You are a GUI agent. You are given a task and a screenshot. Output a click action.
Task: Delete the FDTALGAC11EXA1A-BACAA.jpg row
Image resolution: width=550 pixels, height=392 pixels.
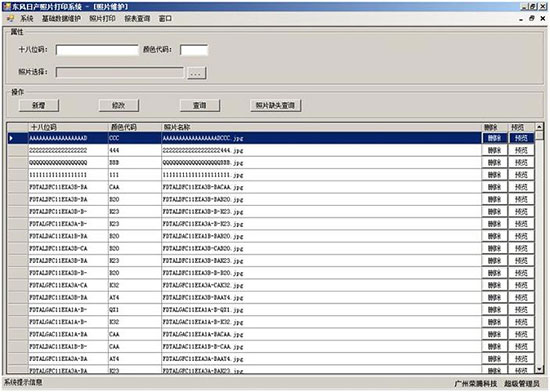pos(495,334)
